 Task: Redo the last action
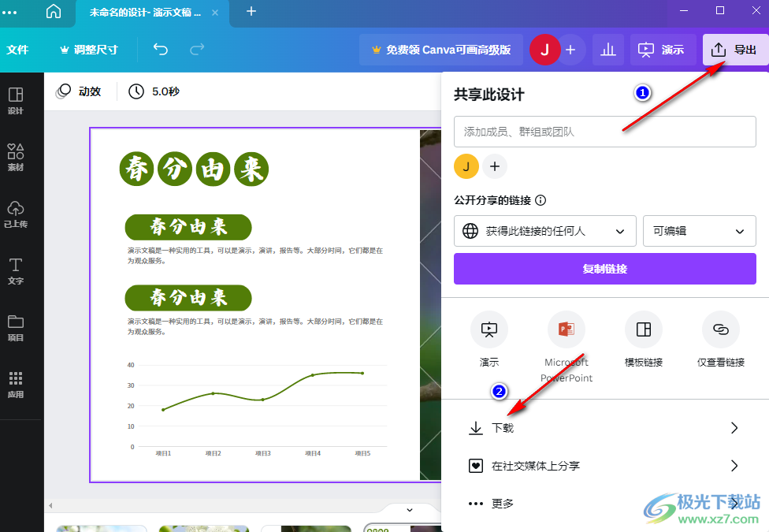(x=197, y=49)
